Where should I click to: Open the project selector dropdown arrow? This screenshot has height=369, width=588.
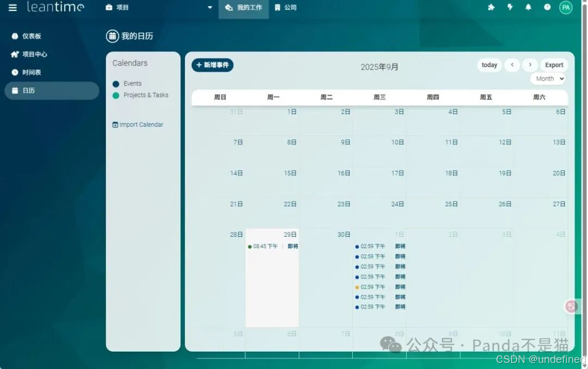210,8
